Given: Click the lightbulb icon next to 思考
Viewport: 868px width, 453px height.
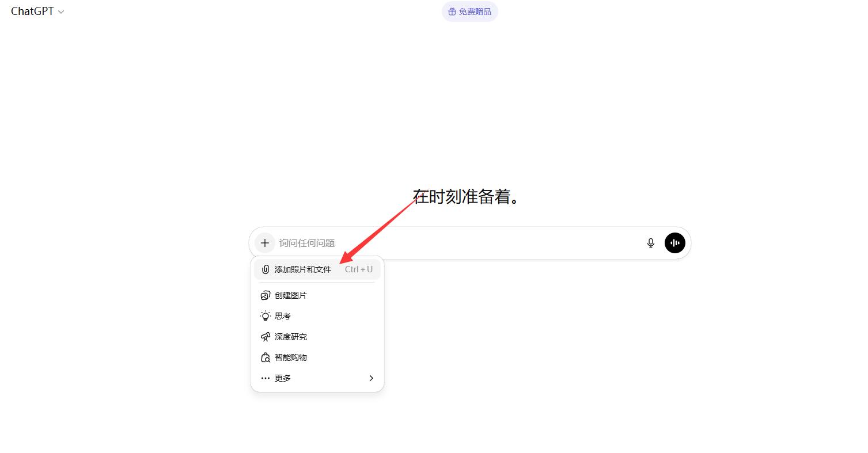Looking at the screenshot, I should (265, 315).
